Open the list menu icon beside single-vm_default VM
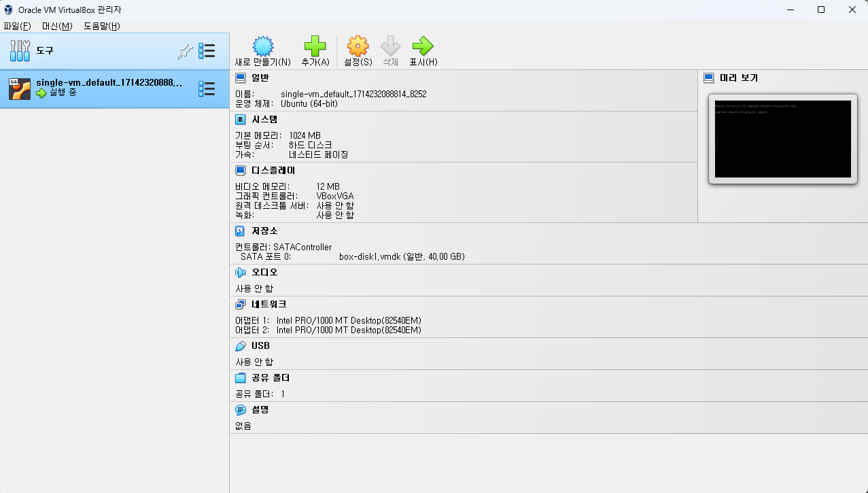This screenshot has width=868, height=493. pyautogui.click(x=207, y=88)
